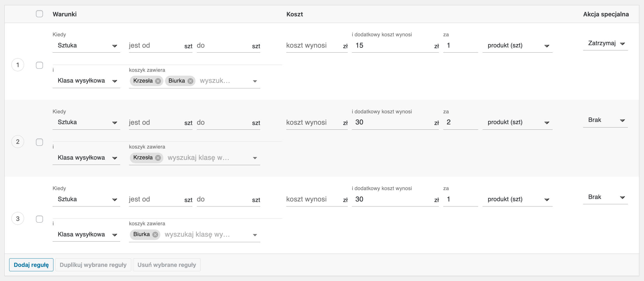The image size is (644, 281).
Task: Remove the Biurka tag in rule 1
Action: pos(190,81)
